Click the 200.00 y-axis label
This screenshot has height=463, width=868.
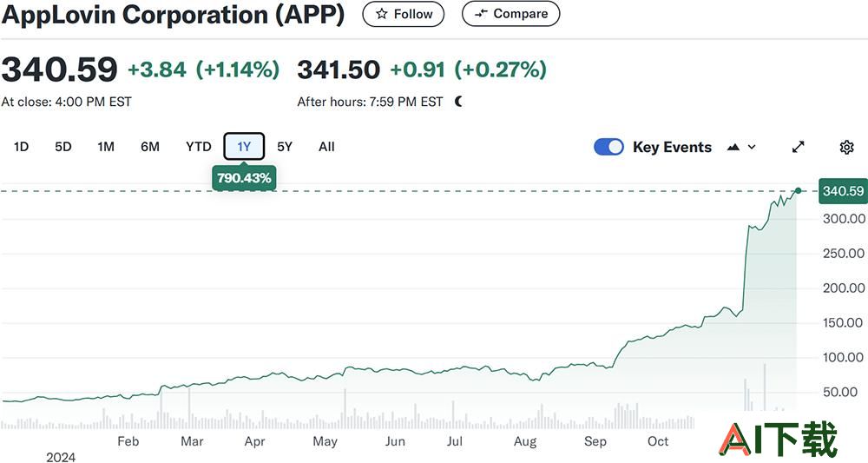(x=844, y=288)
